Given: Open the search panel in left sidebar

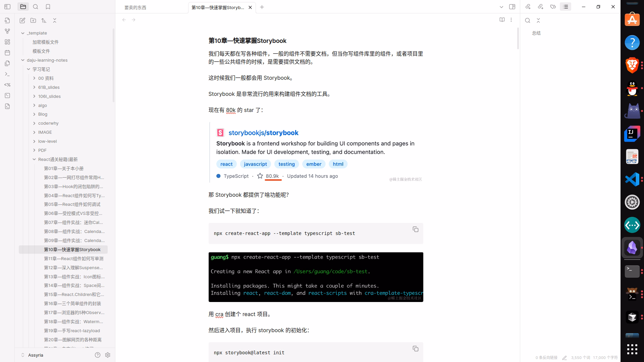Looking at the screenshot, I should [x=36, y=7].
